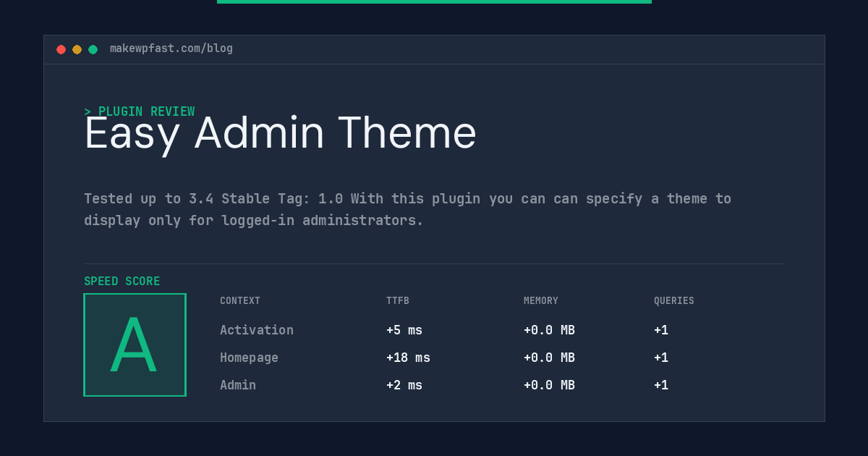Select the Homepage row label
This screenshot has width=868, height=456.
249,358
